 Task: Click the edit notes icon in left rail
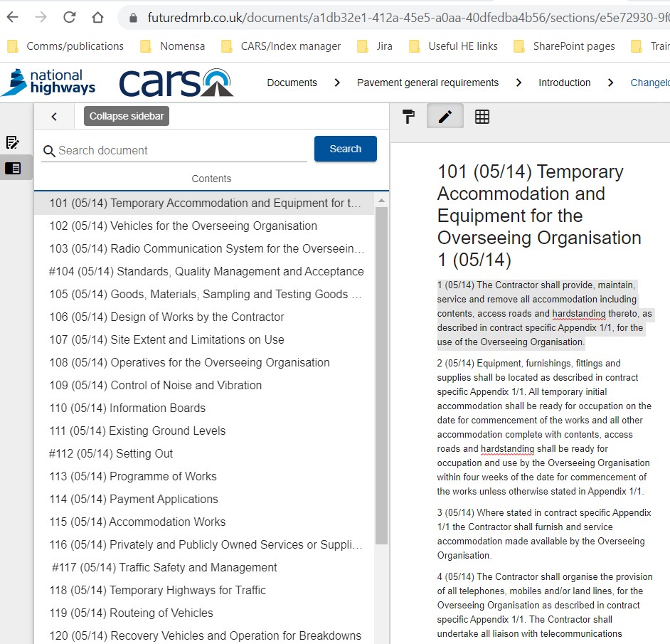tap(13, 142)
